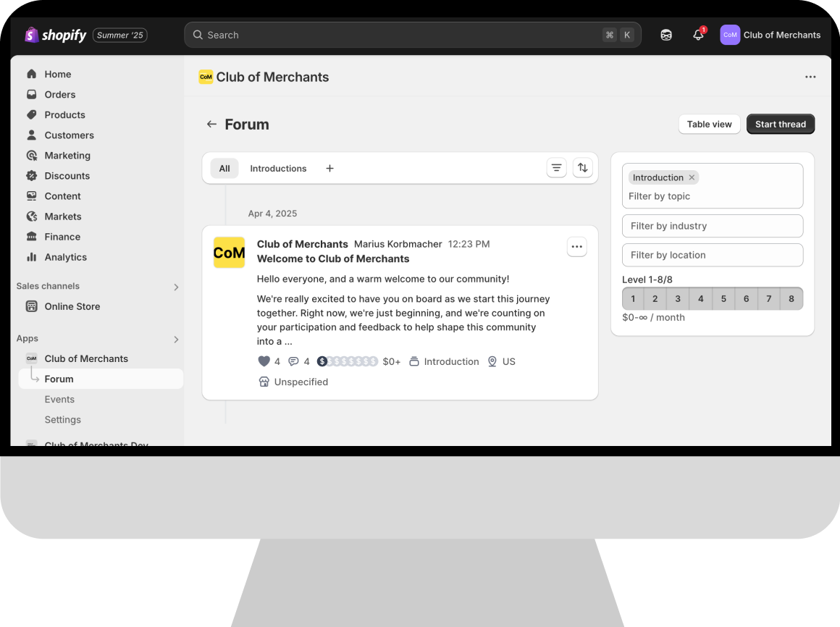Viewport: 840px width, 627px height.
Task: Expand the Apps section chevron
Action: [x=176, y=340]
